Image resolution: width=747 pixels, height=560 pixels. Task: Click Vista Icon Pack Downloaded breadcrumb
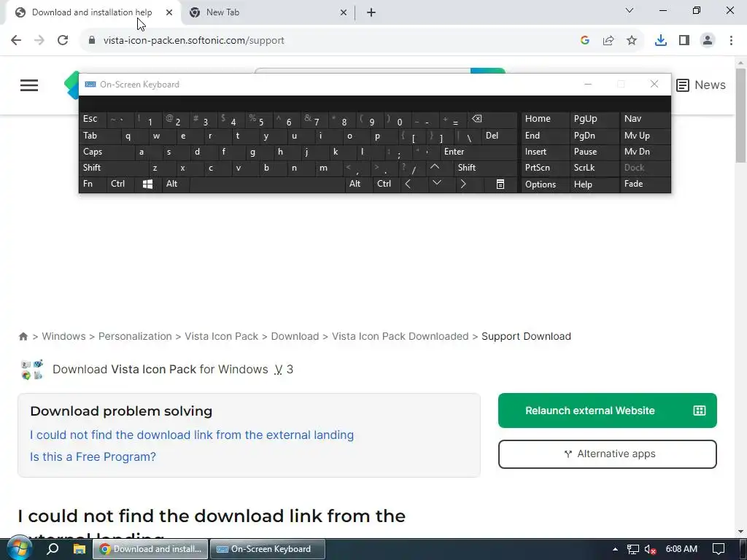[400, 337]
